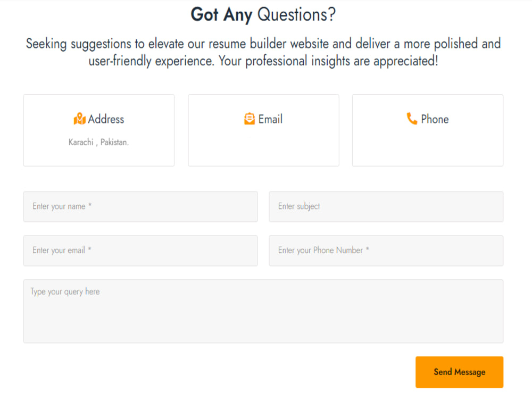Click the subject input field

[x=386, y=206]
